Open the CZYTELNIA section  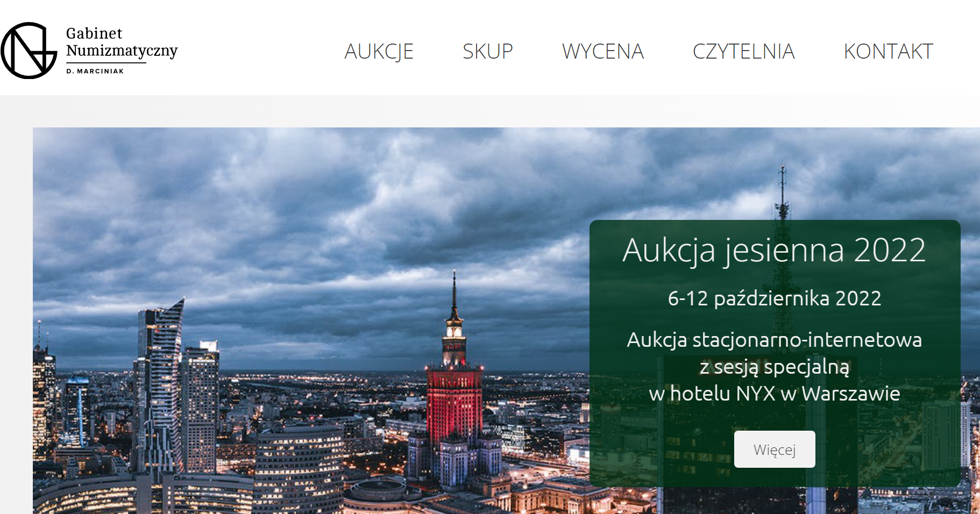(743, 52)
